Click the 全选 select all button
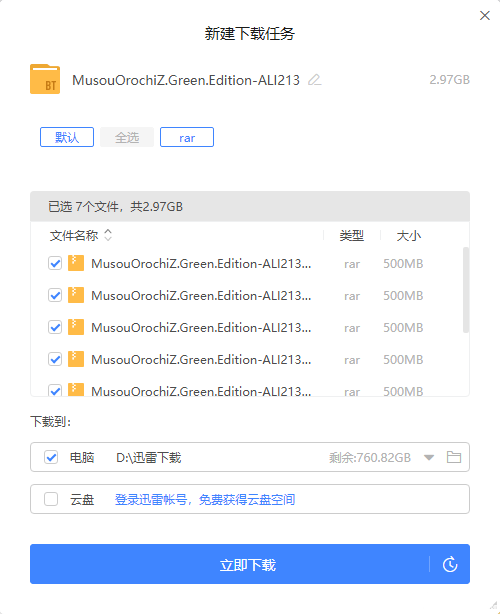500x614 pixels. tap(127, 137)
